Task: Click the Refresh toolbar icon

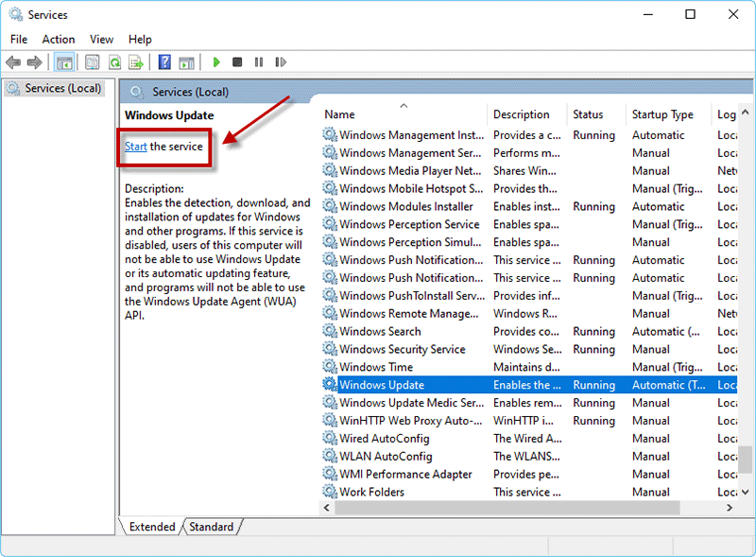Action: point(114,62)
